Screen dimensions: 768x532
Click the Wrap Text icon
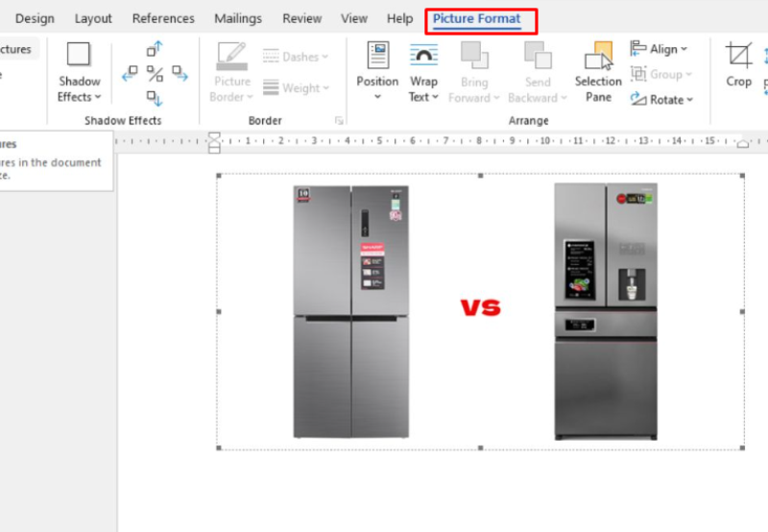(x=423, y=55)
